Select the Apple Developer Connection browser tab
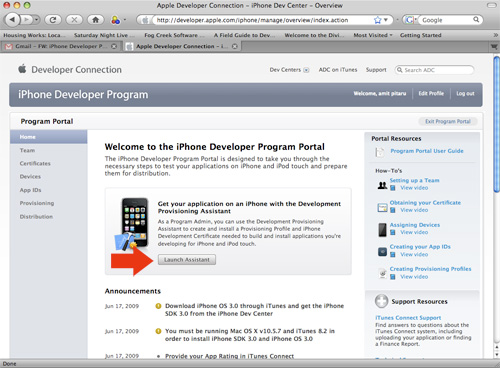The image size is (500, 368). [x=182, y=46]
